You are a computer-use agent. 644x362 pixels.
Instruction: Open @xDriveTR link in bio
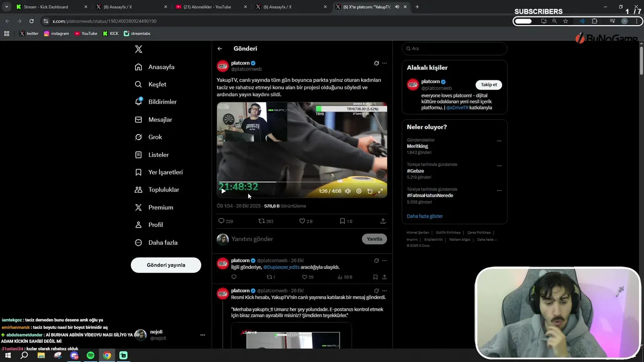tap(457, 108)
